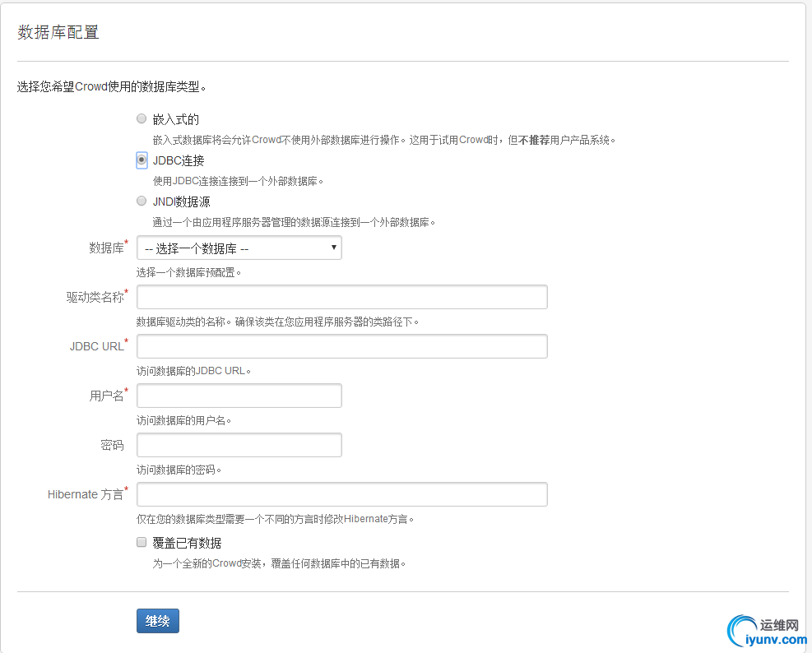Click the 驱动类名称 field label

[x=95, y=297]
